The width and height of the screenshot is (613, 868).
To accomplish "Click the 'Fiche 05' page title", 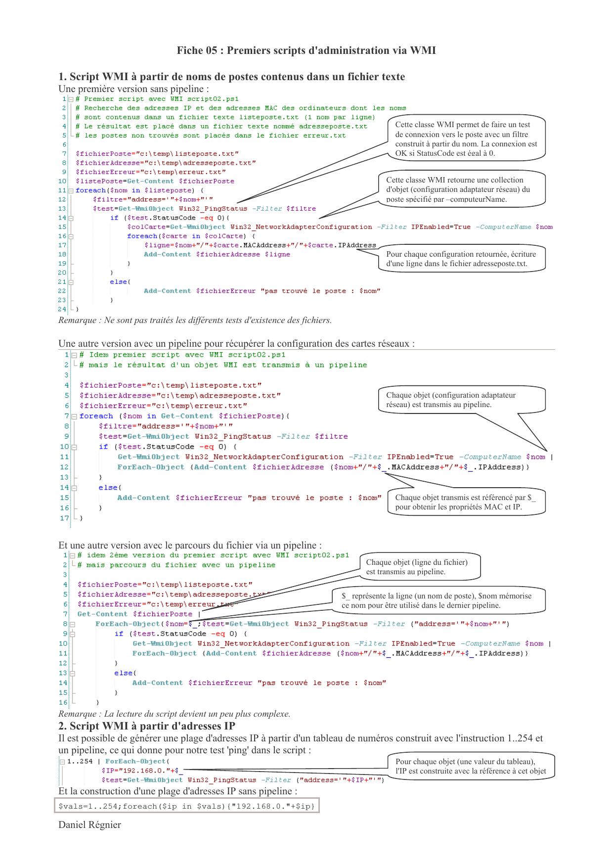I will (x=306, y=50).
